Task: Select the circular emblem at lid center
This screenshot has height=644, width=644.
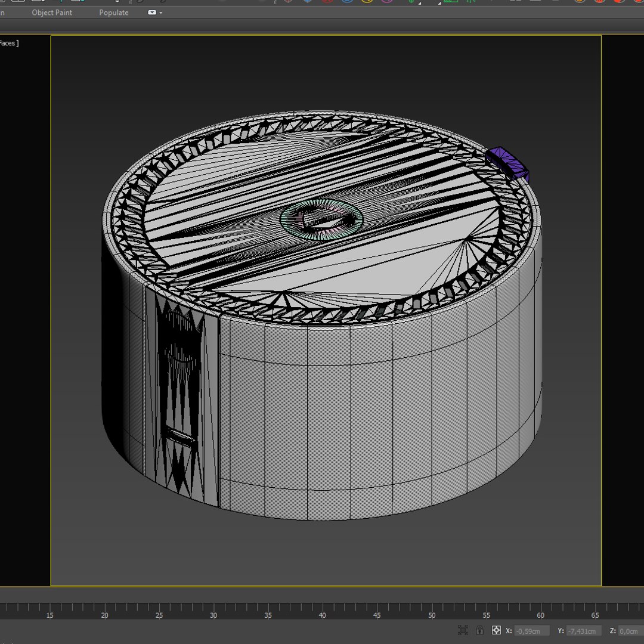Action: coord(321,219)
